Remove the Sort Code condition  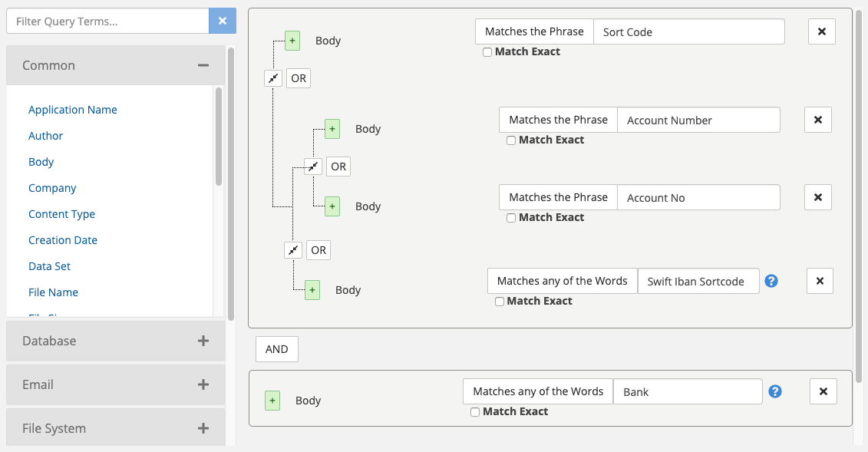(822, 31)
